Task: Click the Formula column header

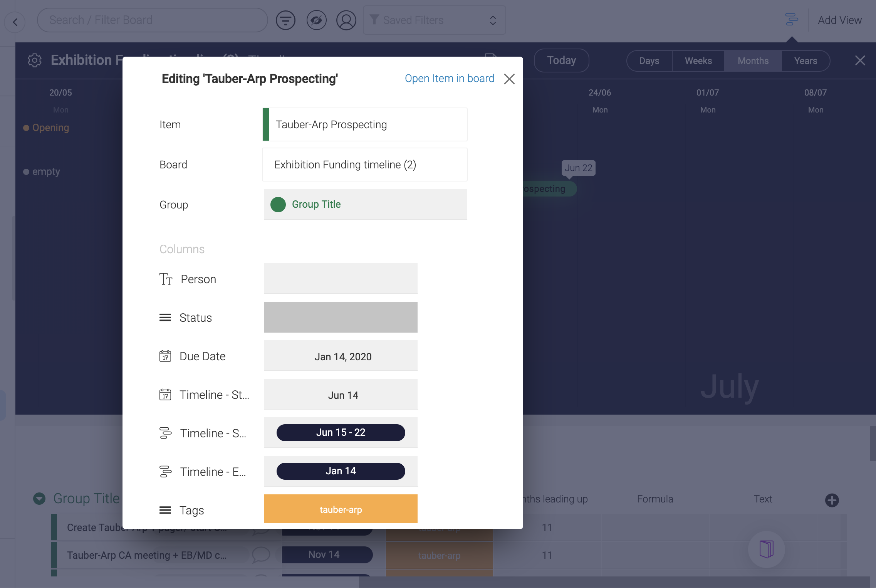Action: 655,499
